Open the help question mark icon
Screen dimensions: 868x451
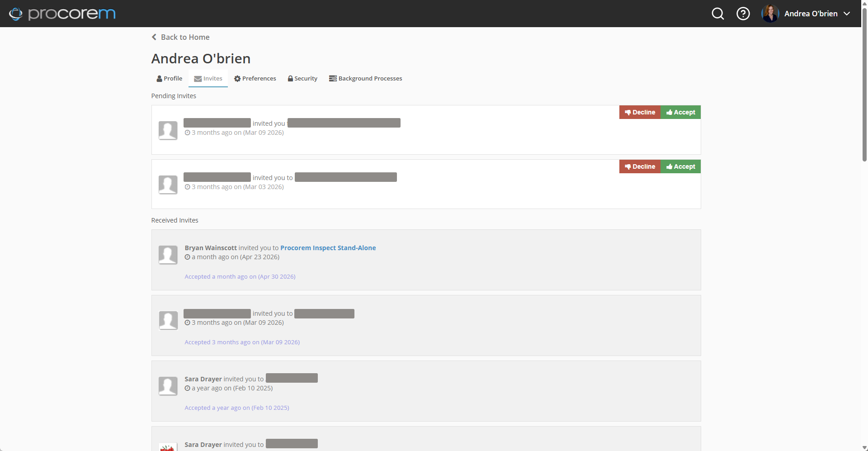click(743, 14)
